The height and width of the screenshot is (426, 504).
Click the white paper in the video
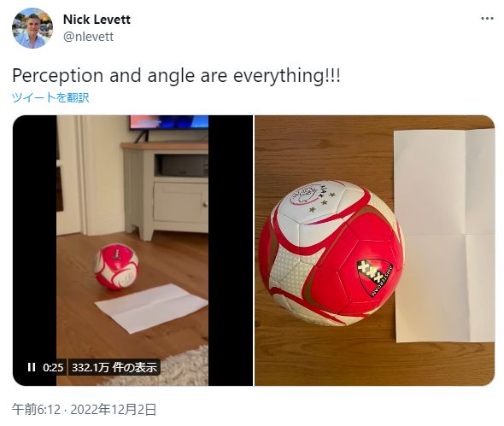coord(151,307)
